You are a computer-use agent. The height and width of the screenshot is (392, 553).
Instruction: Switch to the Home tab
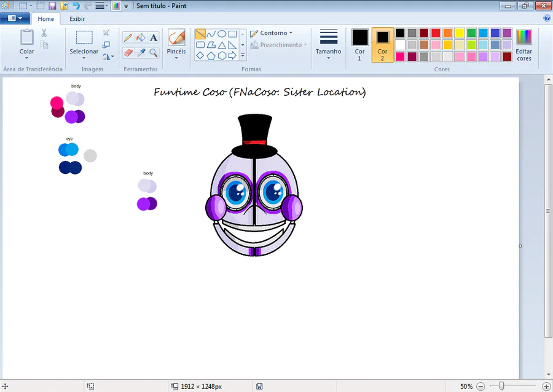click(x=46, y=19)
